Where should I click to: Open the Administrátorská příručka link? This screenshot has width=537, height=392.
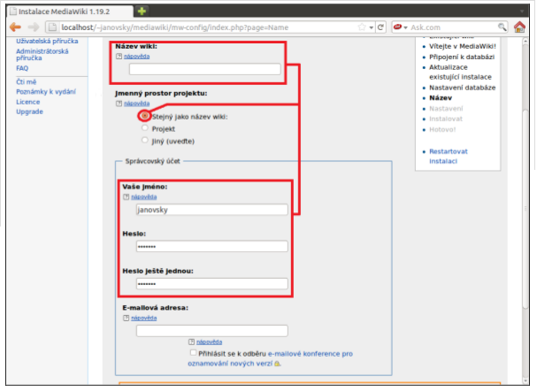42,55
